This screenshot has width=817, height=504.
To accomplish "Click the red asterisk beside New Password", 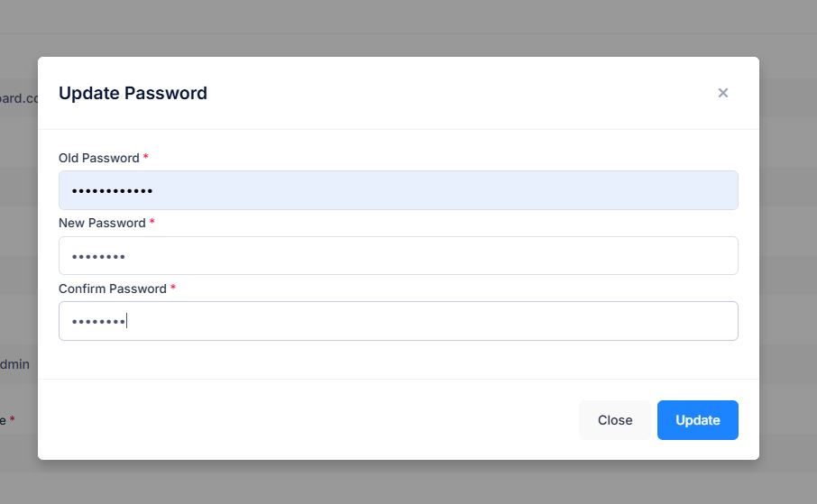I will pyautogui.click(x=152, y=222).
